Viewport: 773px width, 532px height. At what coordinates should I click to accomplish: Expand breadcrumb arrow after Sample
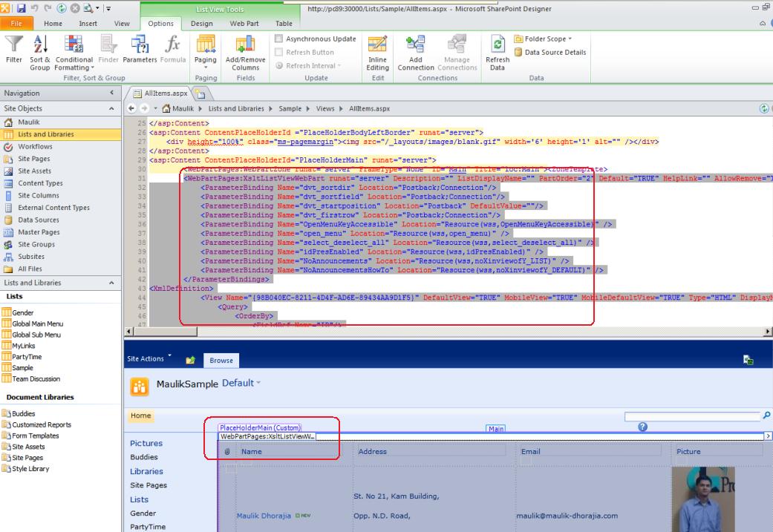tap(307, 108)
